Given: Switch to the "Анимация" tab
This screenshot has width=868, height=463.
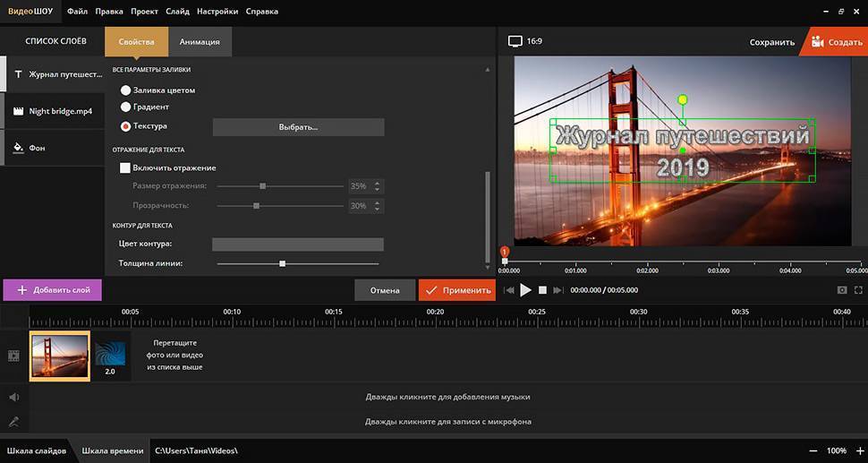Looking at the screenshot, I should pos(200,41).
